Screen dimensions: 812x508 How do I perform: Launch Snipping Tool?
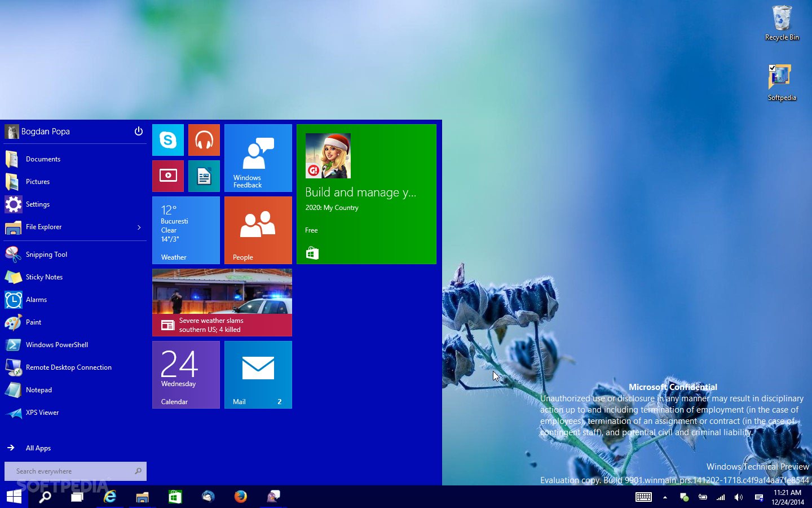tap(75, 255)
